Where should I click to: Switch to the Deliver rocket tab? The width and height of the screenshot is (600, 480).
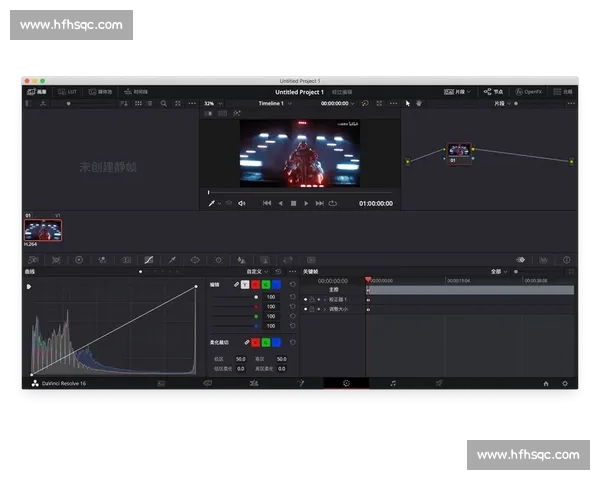(439, 384)
